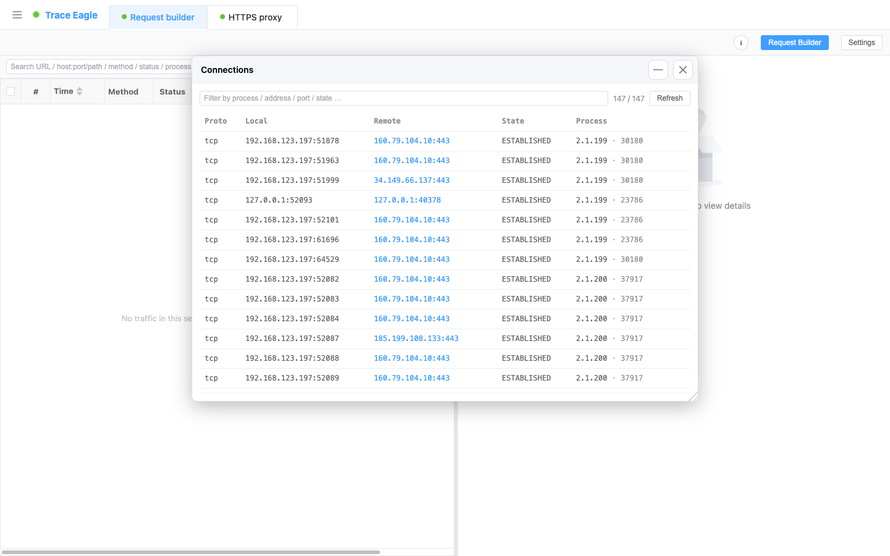The image size is (890, 556).
Task: Click the Remote column header
Action: 387,121
